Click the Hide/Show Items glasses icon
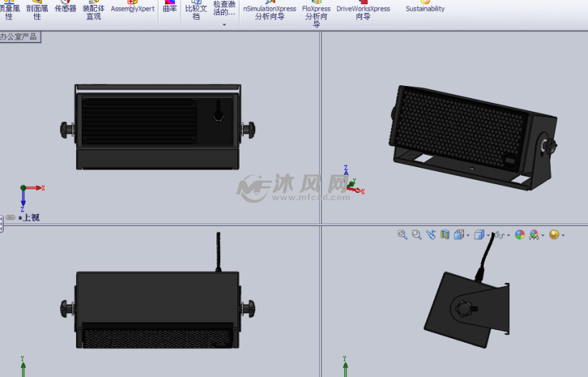The image size is (588, 377). pyautogui.click(x=499, y=235)
